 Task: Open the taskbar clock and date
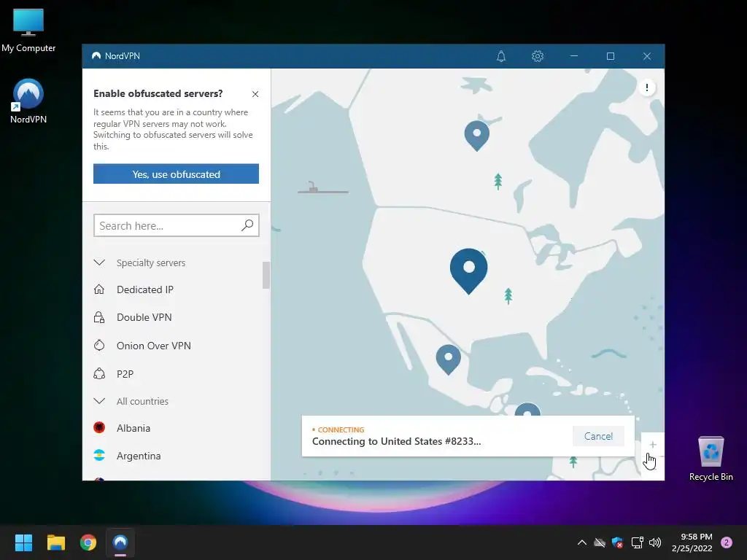(x=692, y=542)
